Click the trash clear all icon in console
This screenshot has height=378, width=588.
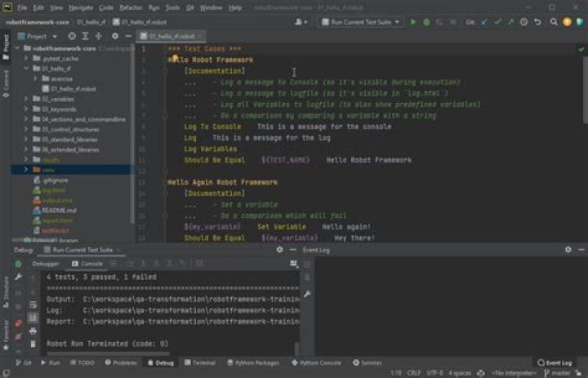click(x=33, y=344)
